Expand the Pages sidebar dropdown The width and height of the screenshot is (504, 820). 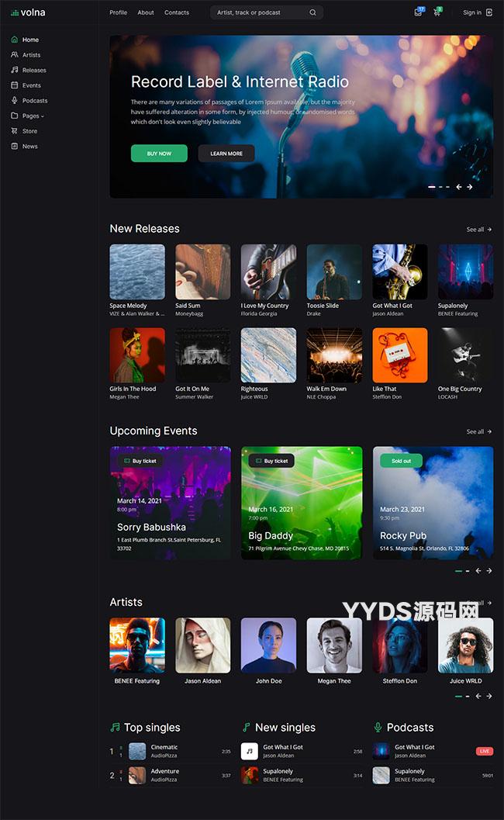[x=33, y=116]
